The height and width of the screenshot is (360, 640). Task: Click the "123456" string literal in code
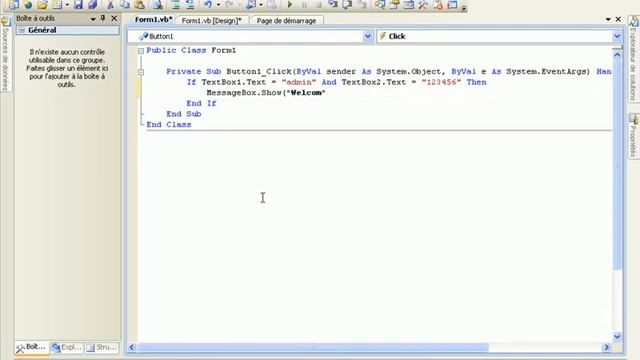point(441,82)
